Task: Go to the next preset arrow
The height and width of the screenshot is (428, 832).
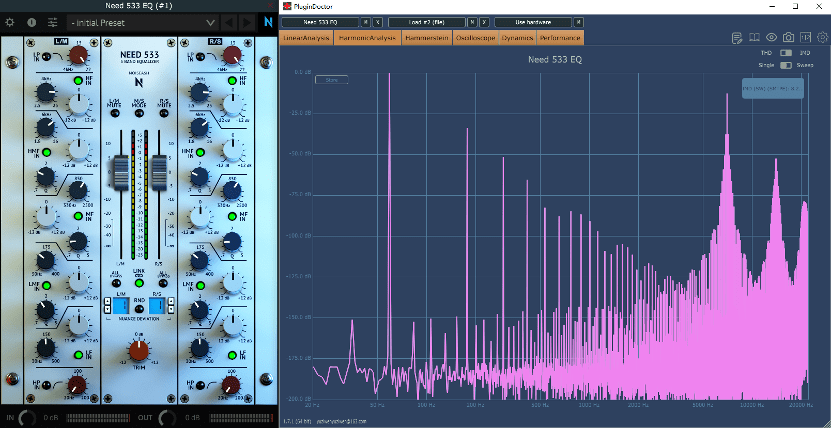Action: click(247, 22)
